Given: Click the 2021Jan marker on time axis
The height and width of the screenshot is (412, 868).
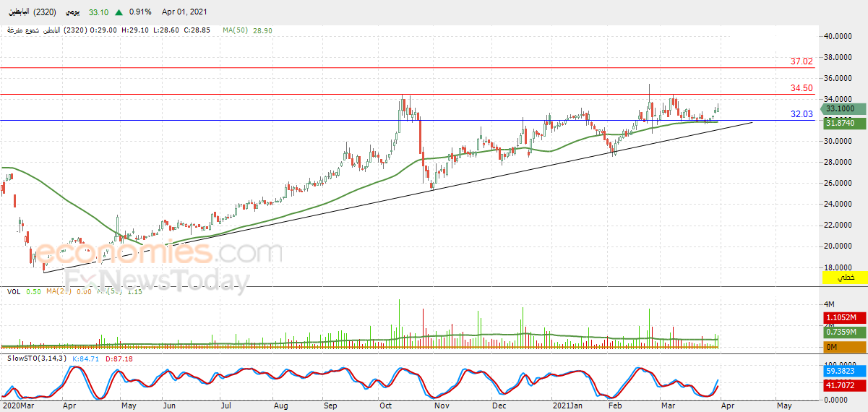Looking at the screenshot, I should (x=569, y=407).
